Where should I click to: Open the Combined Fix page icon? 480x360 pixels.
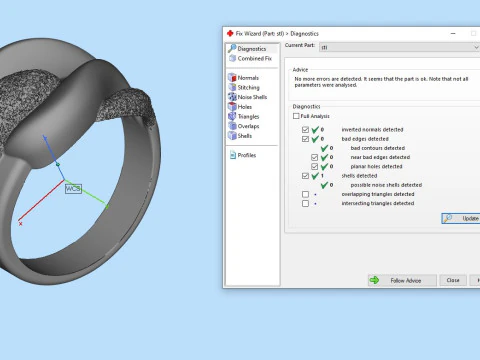click(x=232, y=58)
